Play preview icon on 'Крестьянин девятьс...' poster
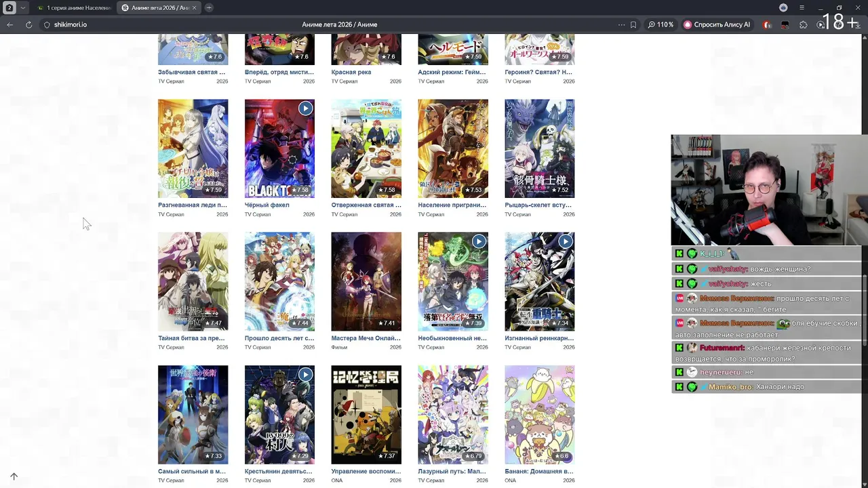This screenshot has width=868, height=488. (306, 374)
